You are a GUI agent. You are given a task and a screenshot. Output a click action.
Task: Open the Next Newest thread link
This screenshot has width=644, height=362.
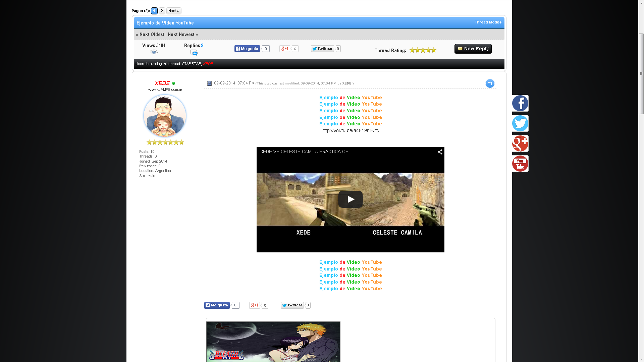click(181, 34)
